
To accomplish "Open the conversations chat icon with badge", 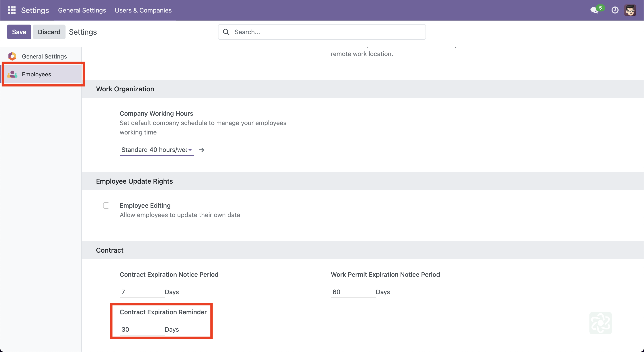I will (595, 10).
